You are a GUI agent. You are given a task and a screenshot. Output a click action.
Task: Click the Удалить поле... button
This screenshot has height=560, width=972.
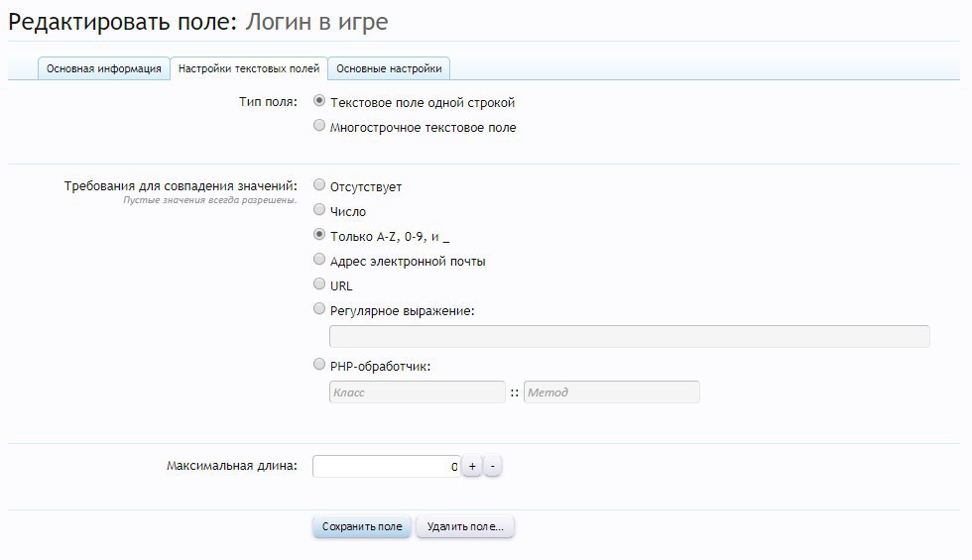[465, 527]
